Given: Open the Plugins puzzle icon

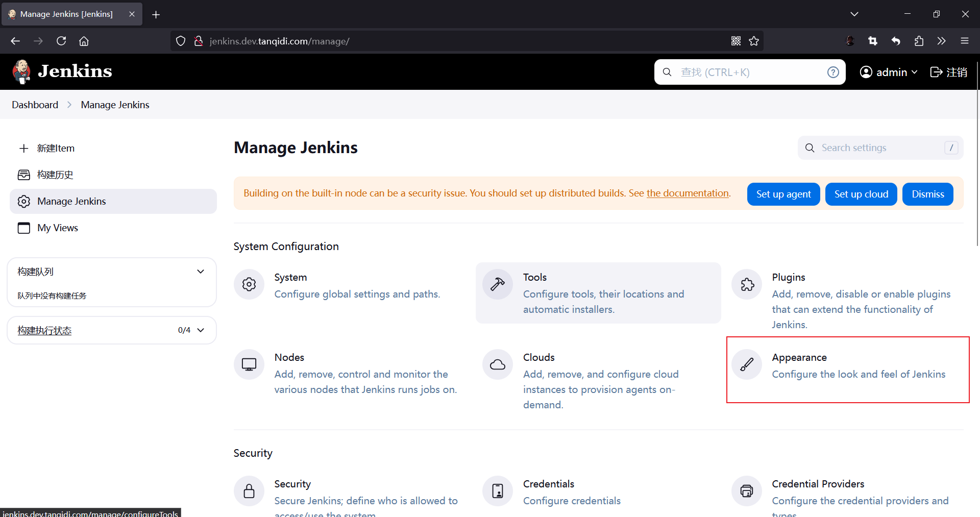Looking at the screenshot, I should coord(747,284).
